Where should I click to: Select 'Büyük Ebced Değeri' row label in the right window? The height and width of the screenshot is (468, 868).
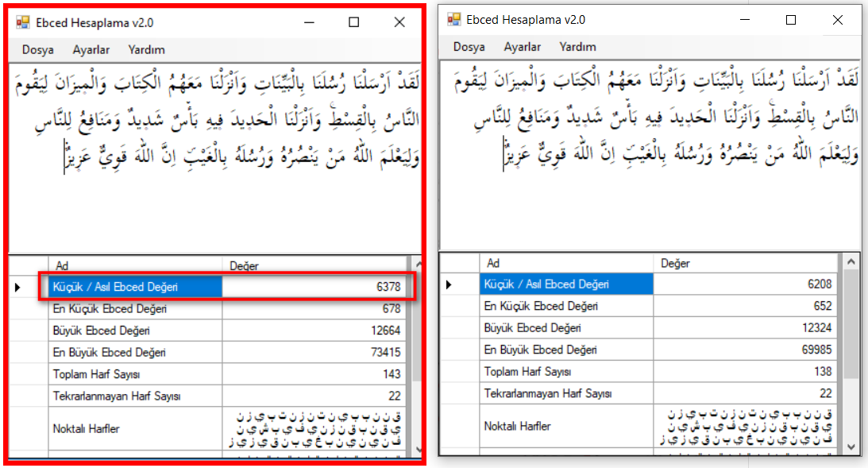tap(533, 328)
